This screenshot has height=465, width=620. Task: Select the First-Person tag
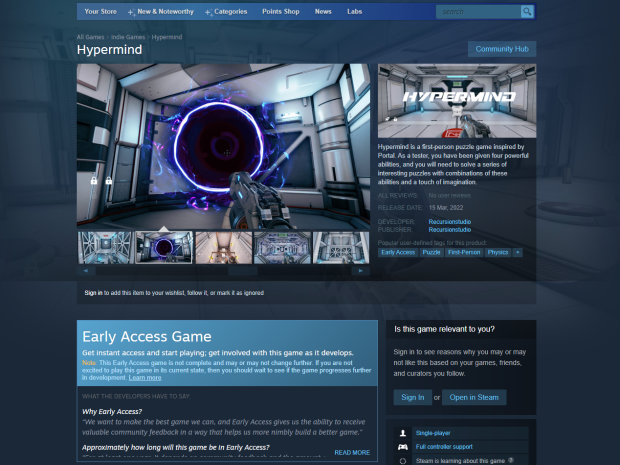464,252
